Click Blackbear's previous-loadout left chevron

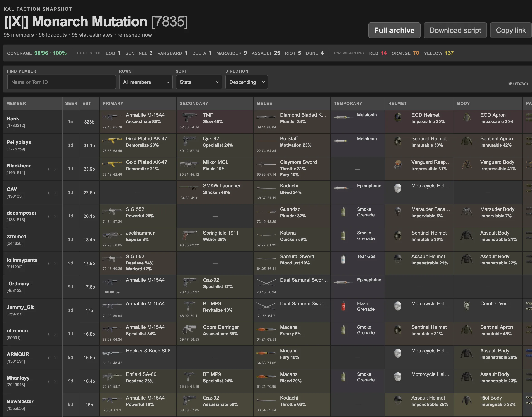point(48,169)
